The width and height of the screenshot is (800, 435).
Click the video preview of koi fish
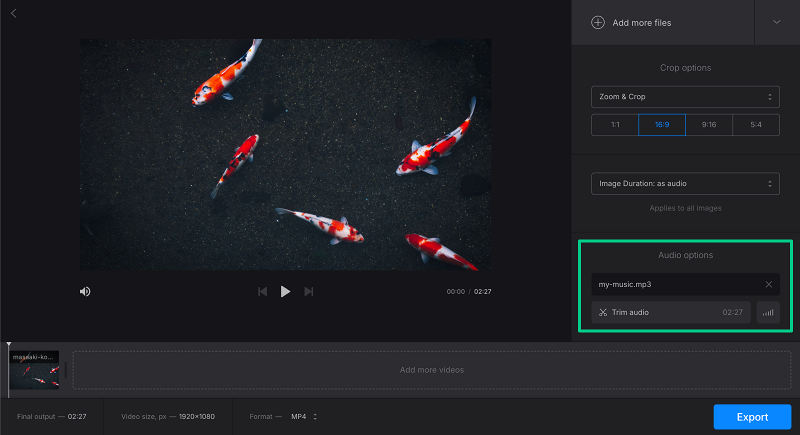click(286, 155)
